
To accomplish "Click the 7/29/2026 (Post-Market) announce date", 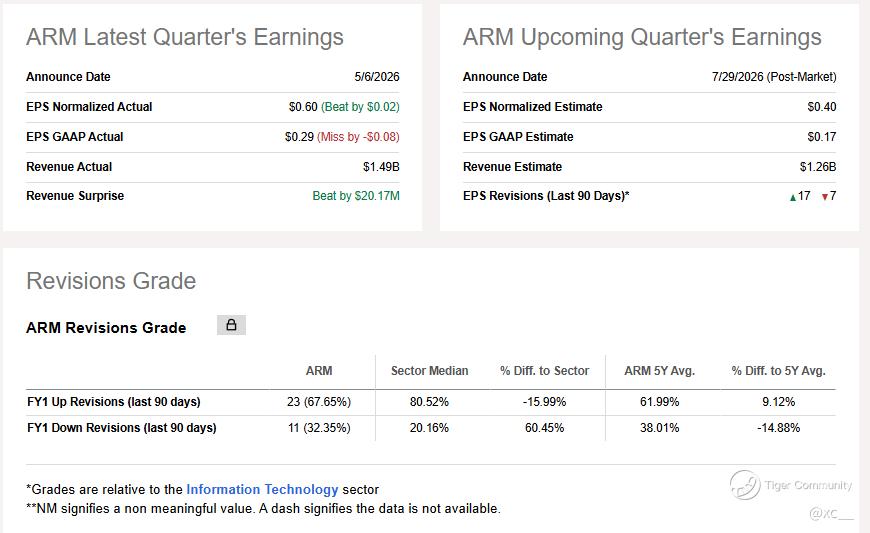I will (774, 77).
